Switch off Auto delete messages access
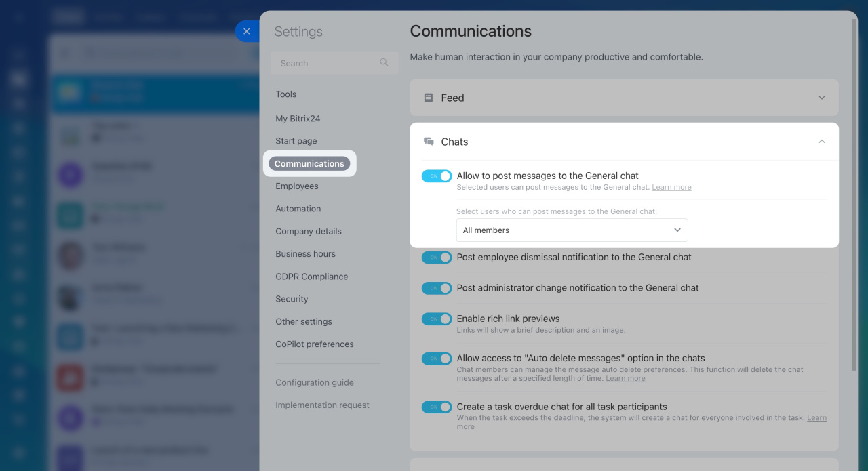This screenshot has width=868, height=471. pyautogui.click(x=437, y=359)
